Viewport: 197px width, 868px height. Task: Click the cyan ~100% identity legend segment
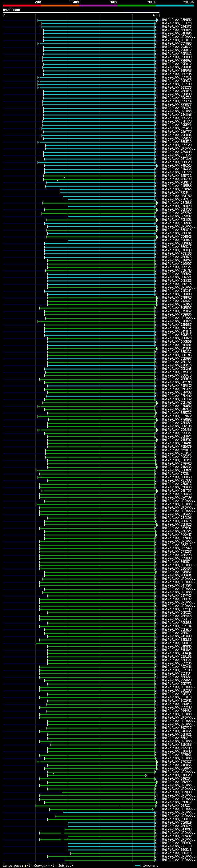(x=175, y=6)
